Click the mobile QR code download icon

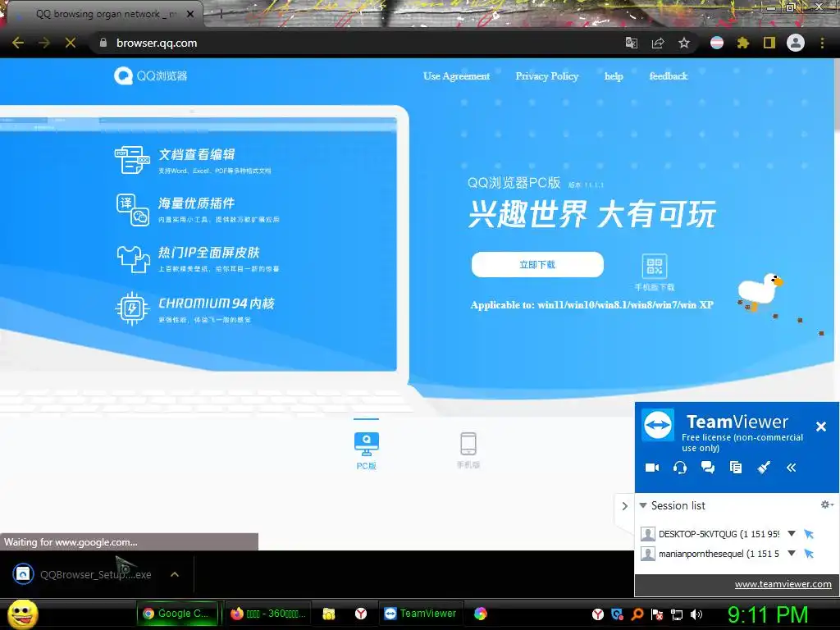(655, 267)
